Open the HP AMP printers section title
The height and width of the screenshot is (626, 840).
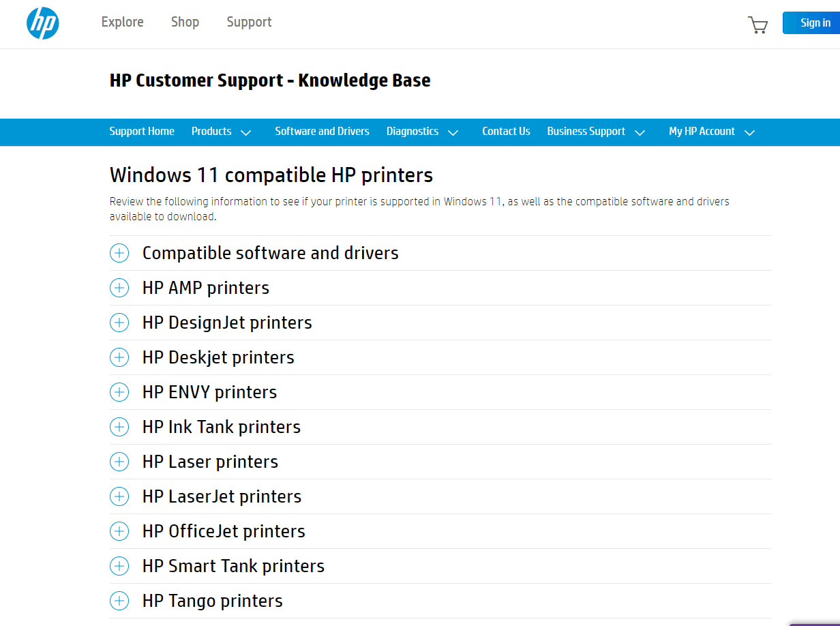tap(206, 288)
